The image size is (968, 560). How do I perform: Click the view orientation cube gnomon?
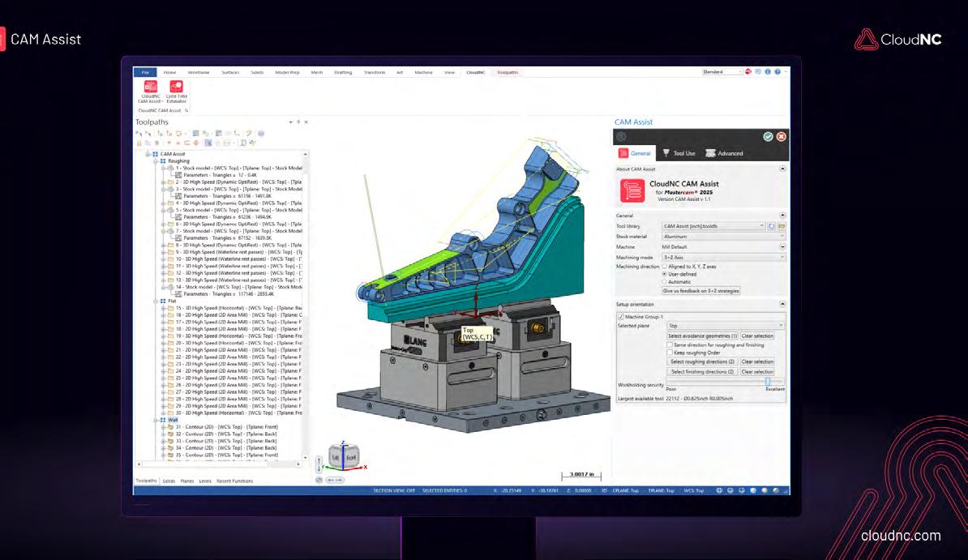343,457
